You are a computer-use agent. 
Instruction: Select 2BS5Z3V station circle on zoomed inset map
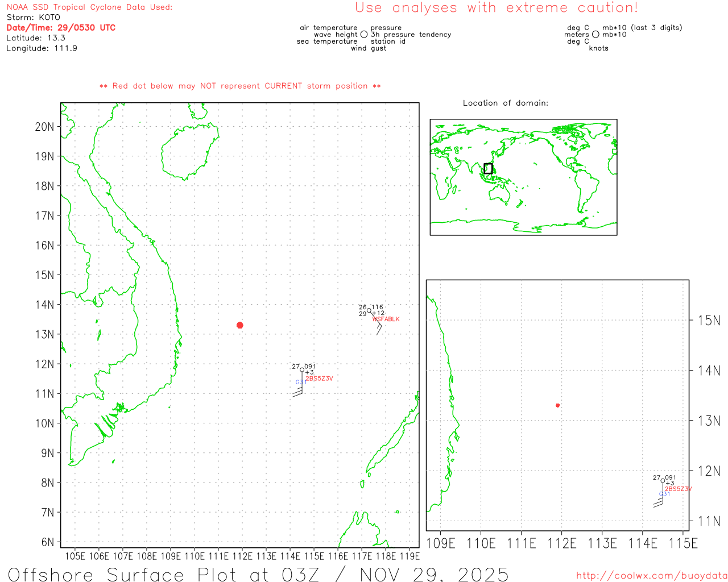click(663, 481)
